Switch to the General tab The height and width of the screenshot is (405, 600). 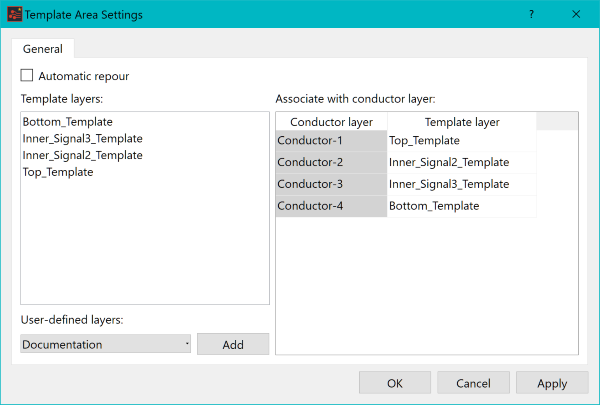coord(43,49)
